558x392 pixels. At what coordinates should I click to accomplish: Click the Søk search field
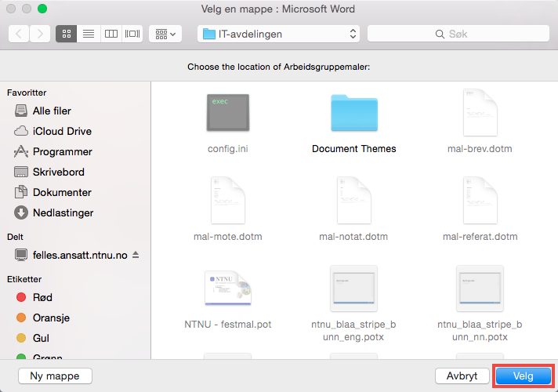[x=458, y=34]
